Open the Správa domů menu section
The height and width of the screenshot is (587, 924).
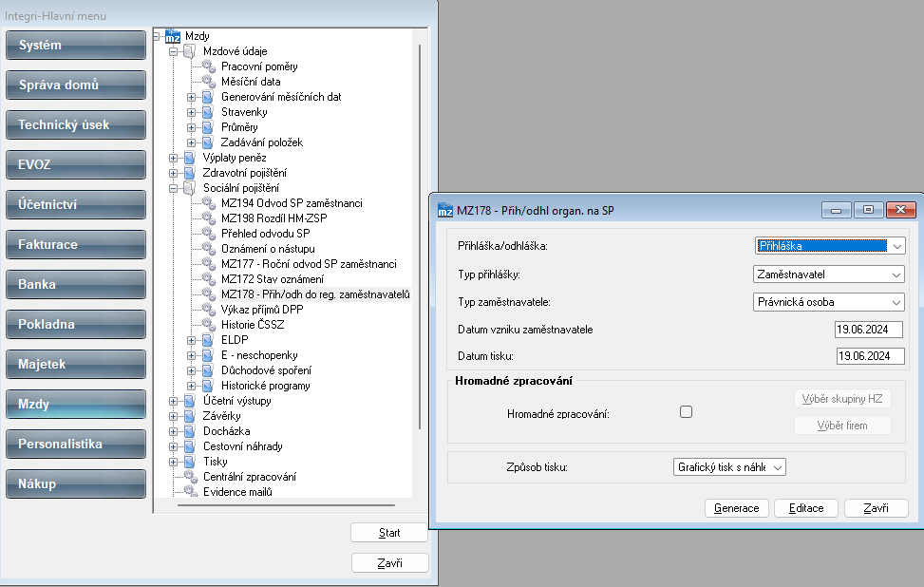click(x=76, y=85)
